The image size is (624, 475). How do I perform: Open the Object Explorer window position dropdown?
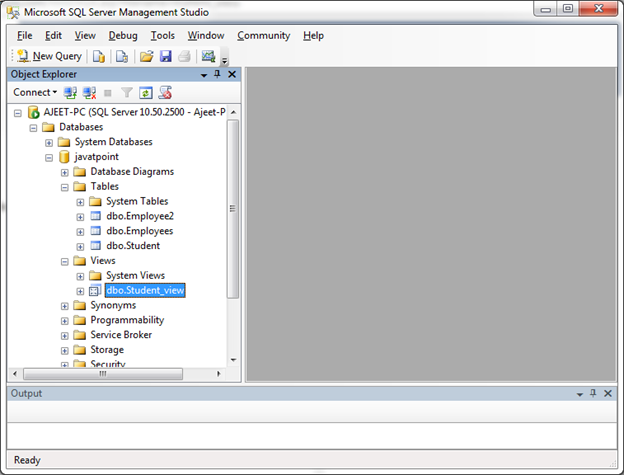204,75
